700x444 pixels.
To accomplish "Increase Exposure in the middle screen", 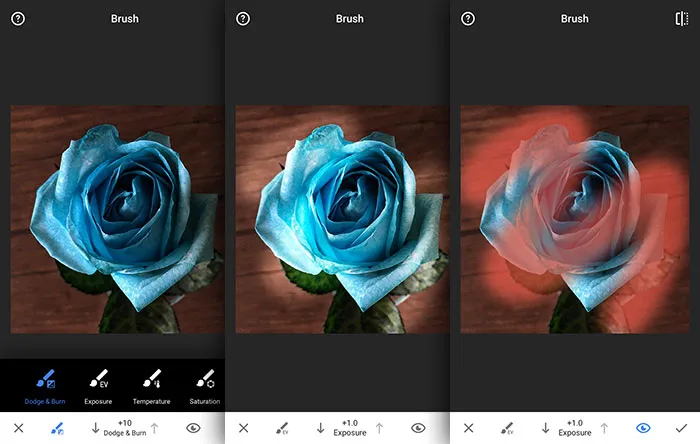I will 379,428.
